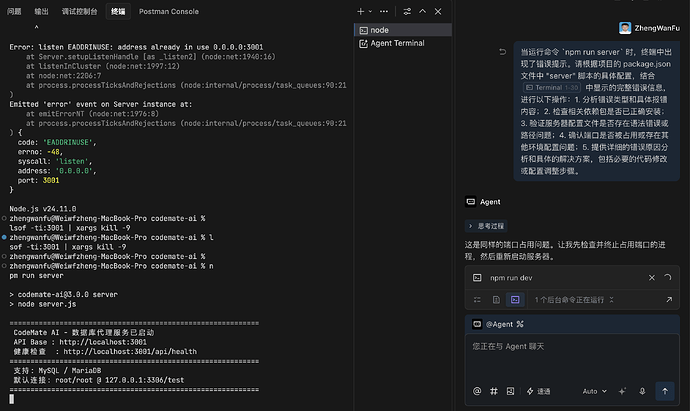This screenshot has width=690, height=411.
Task: Click the 'node server.js' terminal line
Action: tap(43, 304)
